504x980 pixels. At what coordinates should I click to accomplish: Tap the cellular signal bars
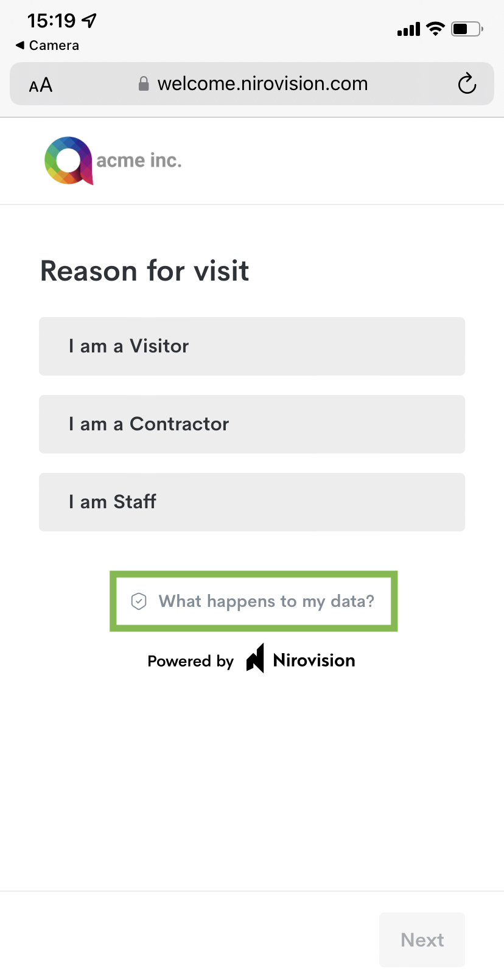click(408, 29)
